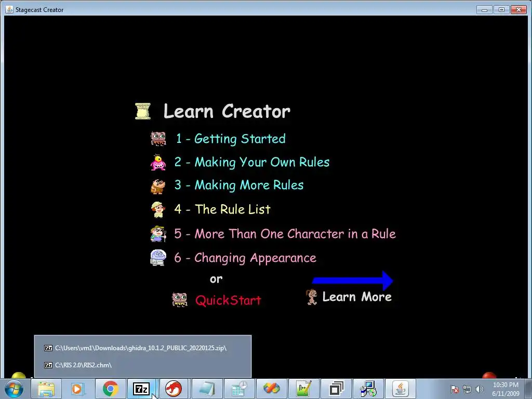Open the notepad-style app on the taskbar
This screenshot has width=532, height=399.
[x=206, y=389]
